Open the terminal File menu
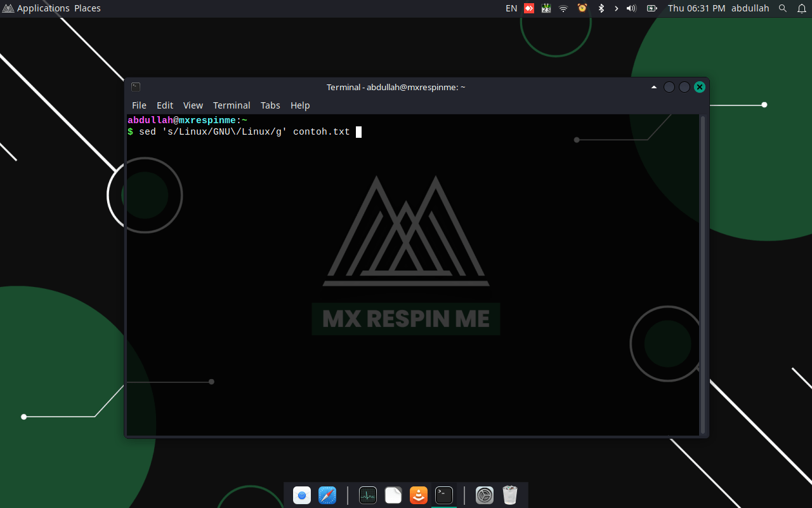This screenshot has width=812, height=508. coord(139,105)
